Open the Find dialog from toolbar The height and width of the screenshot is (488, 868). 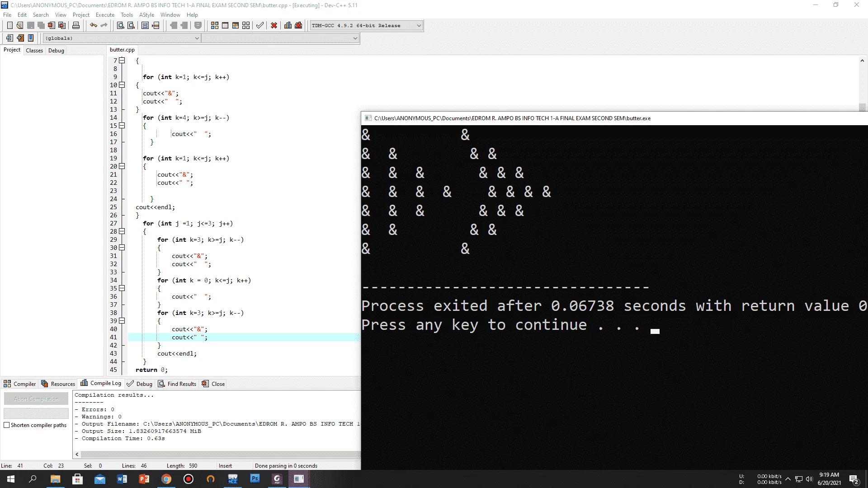click(x=120, y=25)
